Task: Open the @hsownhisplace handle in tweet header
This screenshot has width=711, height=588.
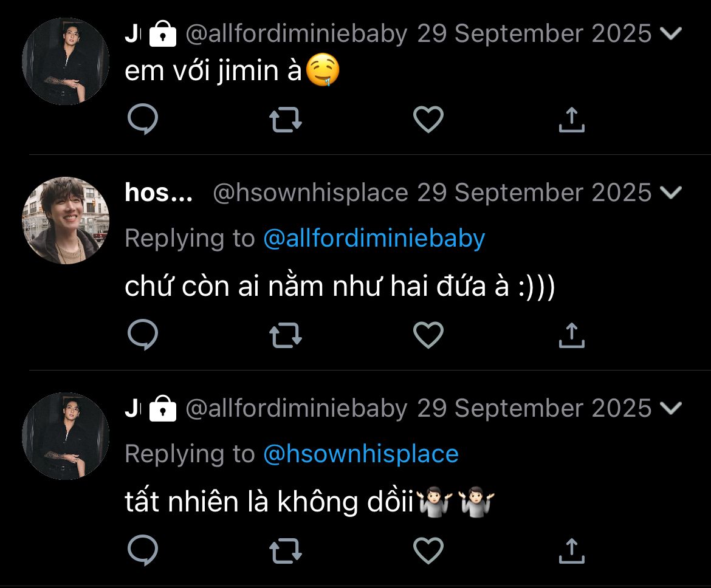Action: 310,193
